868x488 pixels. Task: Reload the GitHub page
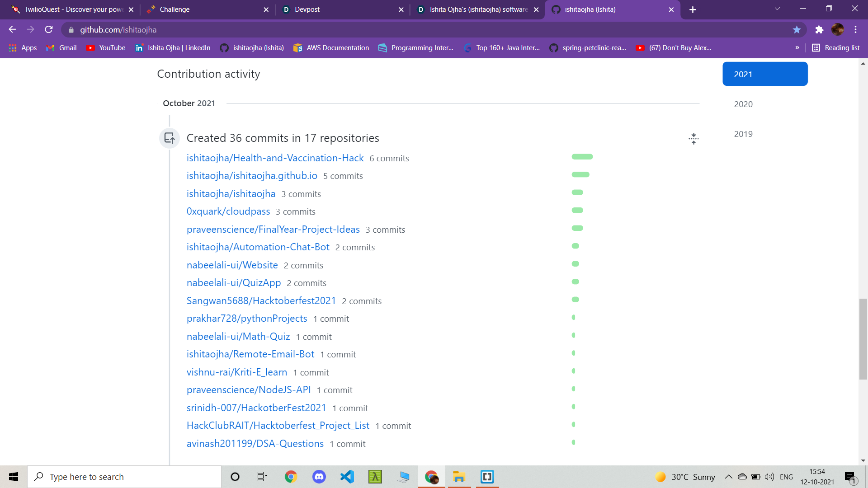49,30
